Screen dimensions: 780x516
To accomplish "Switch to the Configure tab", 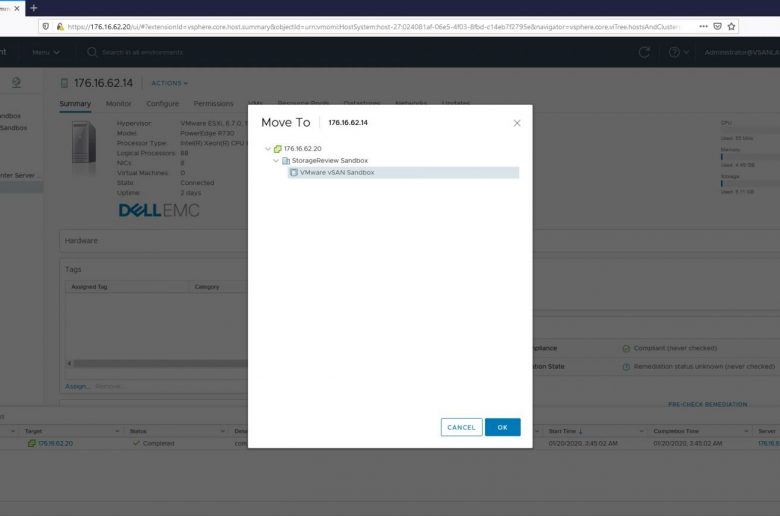I will (x=162, y=103).
